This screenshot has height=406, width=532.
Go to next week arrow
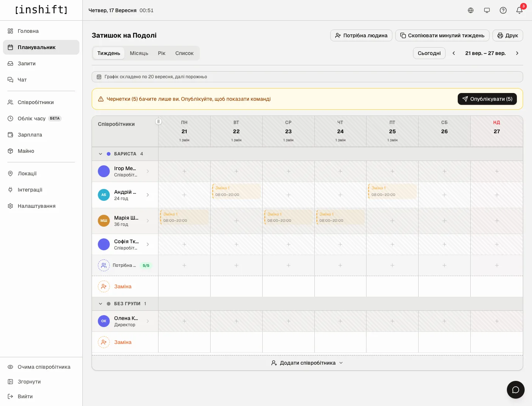coord(517,53)
